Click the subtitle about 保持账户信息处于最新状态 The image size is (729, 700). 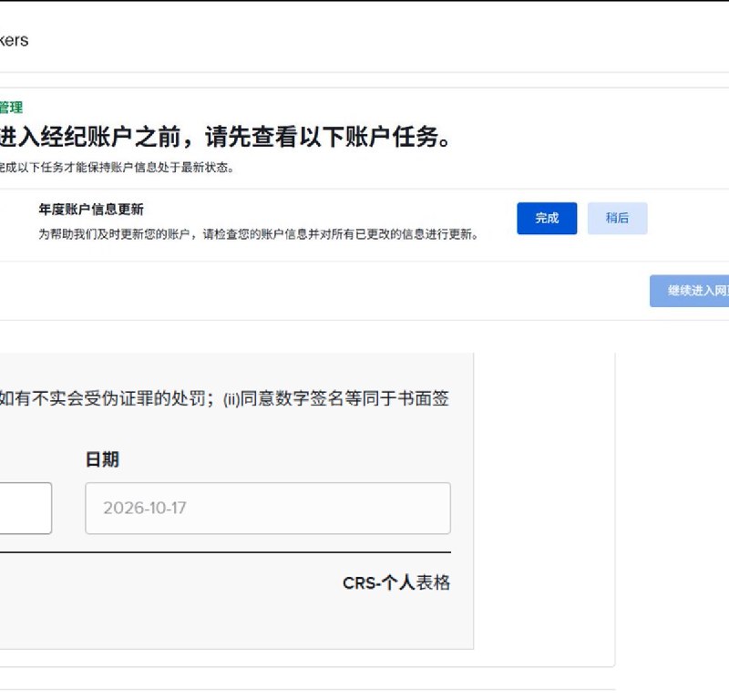[117, 168]
